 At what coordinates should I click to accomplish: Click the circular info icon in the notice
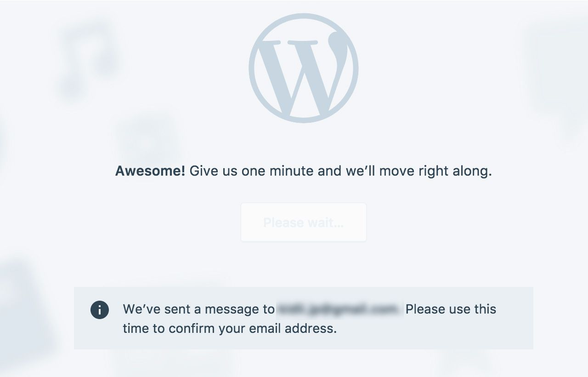pos(100,310)
